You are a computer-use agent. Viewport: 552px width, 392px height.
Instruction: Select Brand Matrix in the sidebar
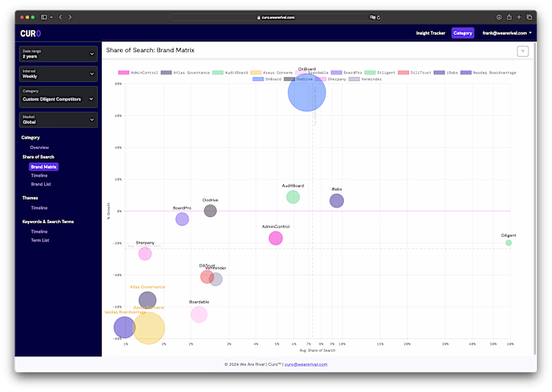(x=43, y=166)
